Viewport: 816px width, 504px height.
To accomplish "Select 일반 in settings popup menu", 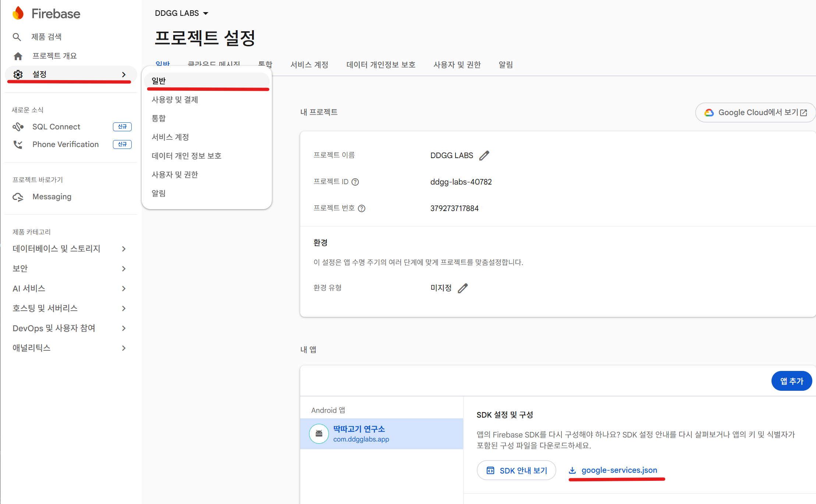I will [x=207, y=81].
